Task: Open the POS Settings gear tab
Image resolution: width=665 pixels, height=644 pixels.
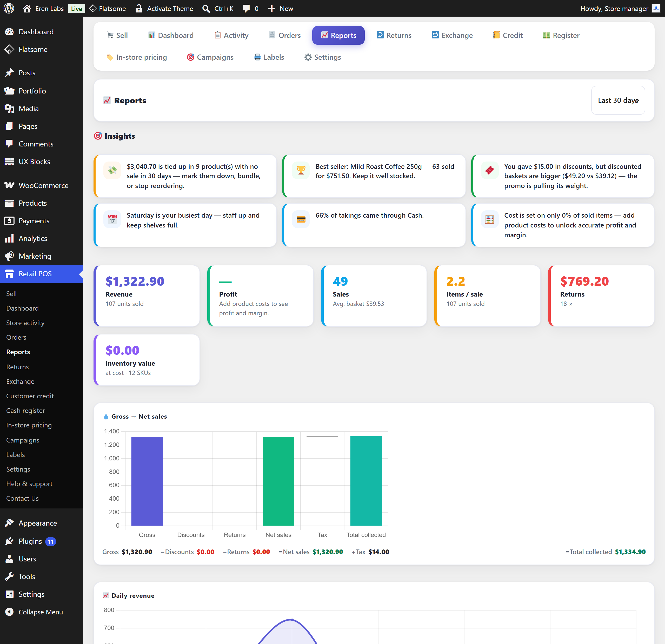Action: [322, 57]
